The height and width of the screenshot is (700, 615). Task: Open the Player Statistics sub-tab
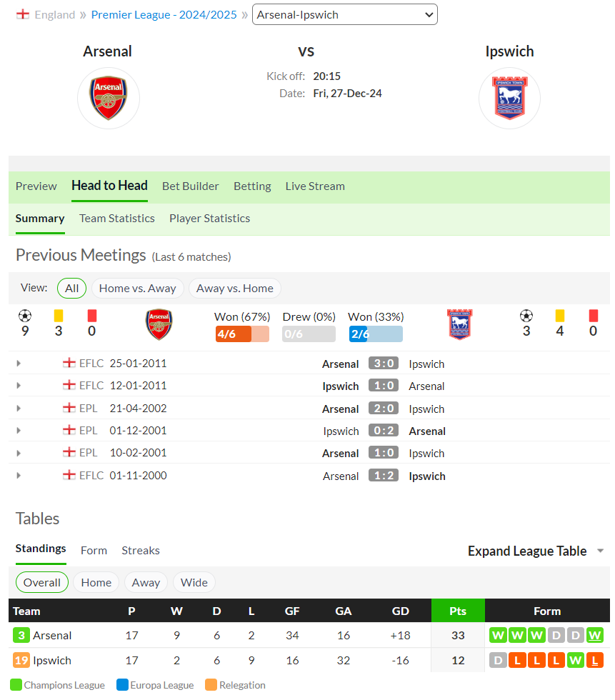[210, 219]
